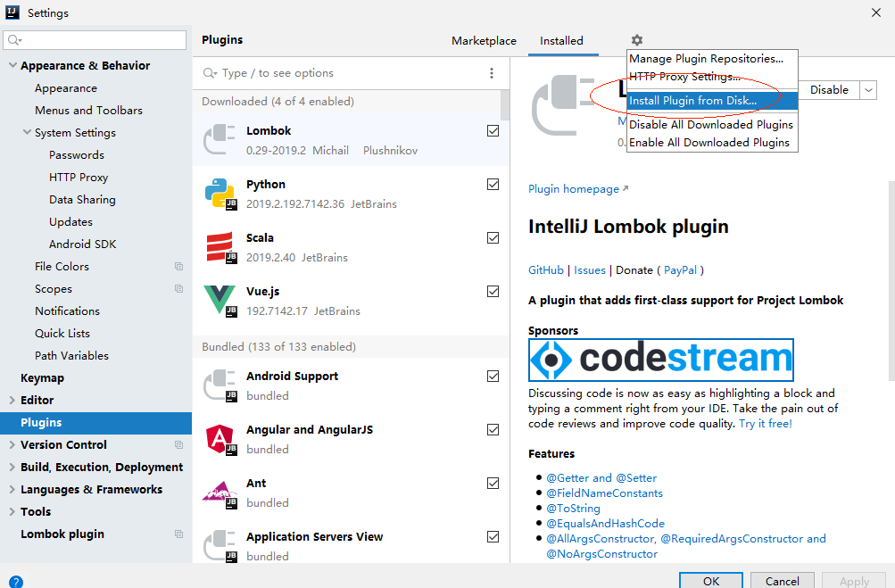895x588 pixels.
Task: Open the GitHub link
Action: (546, 270)
